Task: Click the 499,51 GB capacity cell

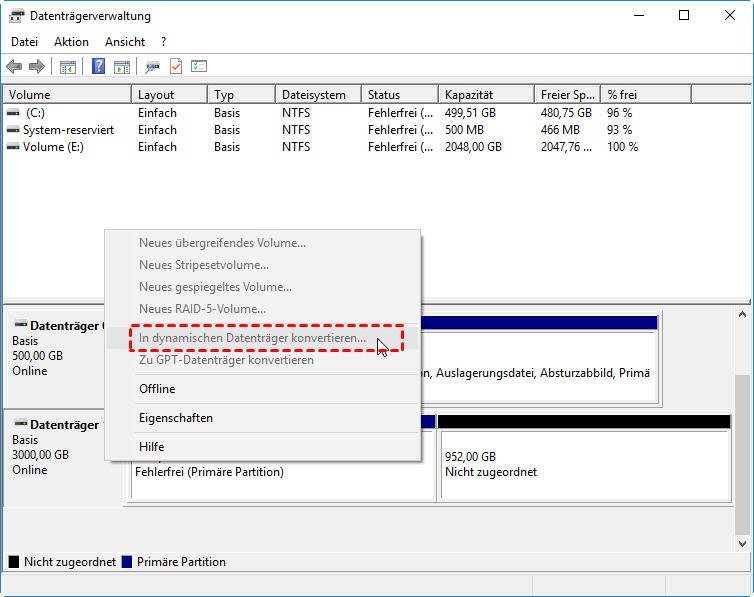Action: pos(470,113)
